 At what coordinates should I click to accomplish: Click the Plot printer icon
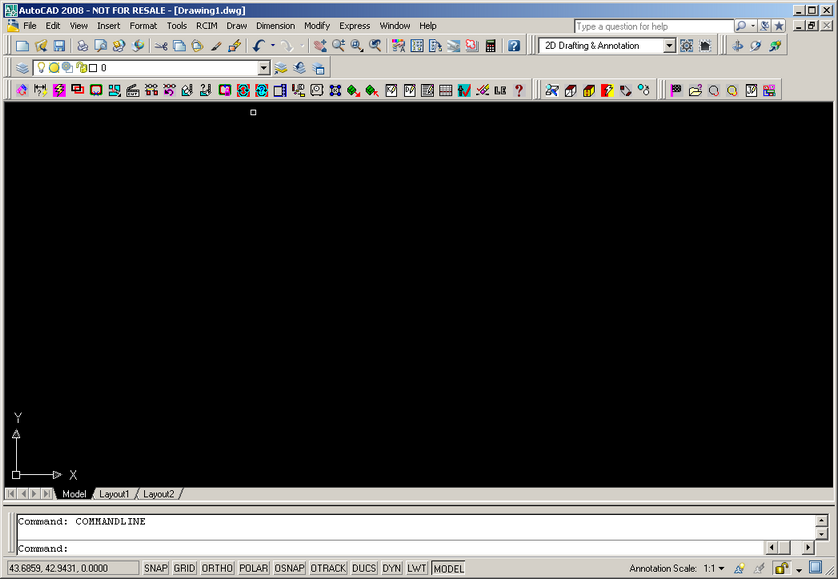(83, 46)
